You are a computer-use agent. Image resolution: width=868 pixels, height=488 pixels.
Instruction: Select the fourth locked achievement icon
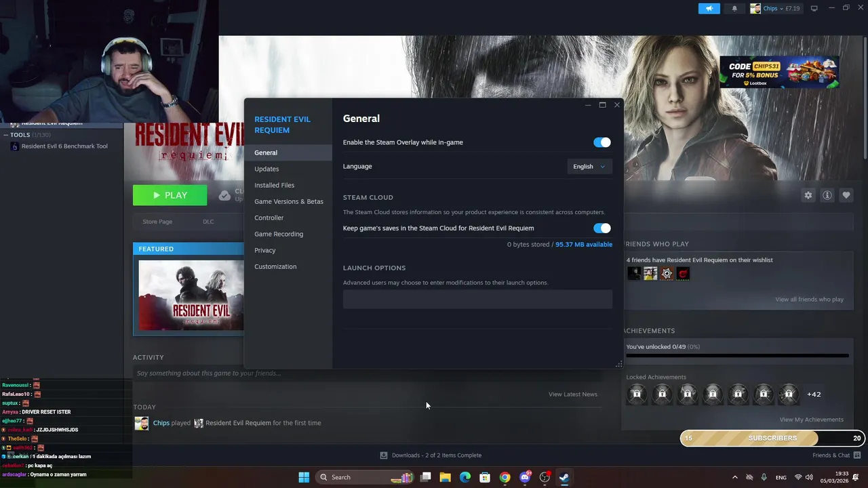tap(713, 394)
